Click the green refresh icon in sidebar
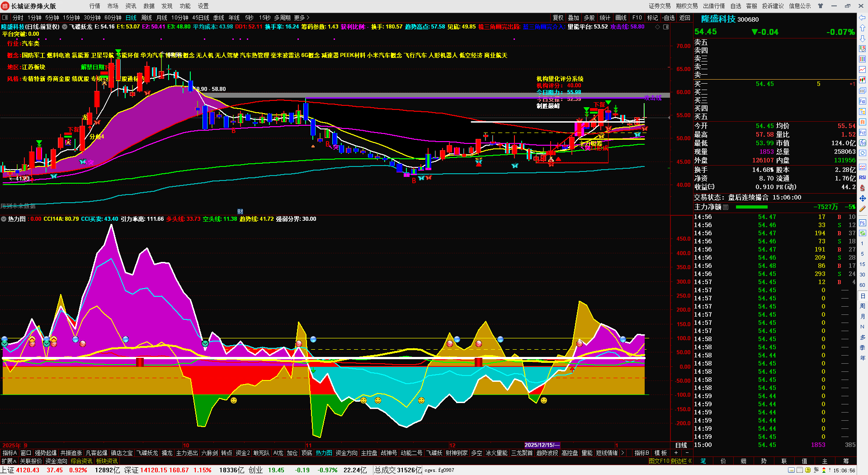Image resolution: width=868 pixels, height=475 pixels. coord(863,233)
